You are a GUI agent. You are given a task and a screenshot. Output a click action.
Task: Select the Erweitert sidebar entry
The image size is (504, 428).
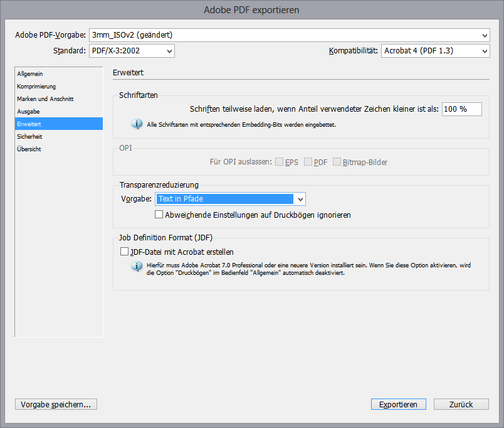pos(30,124)
